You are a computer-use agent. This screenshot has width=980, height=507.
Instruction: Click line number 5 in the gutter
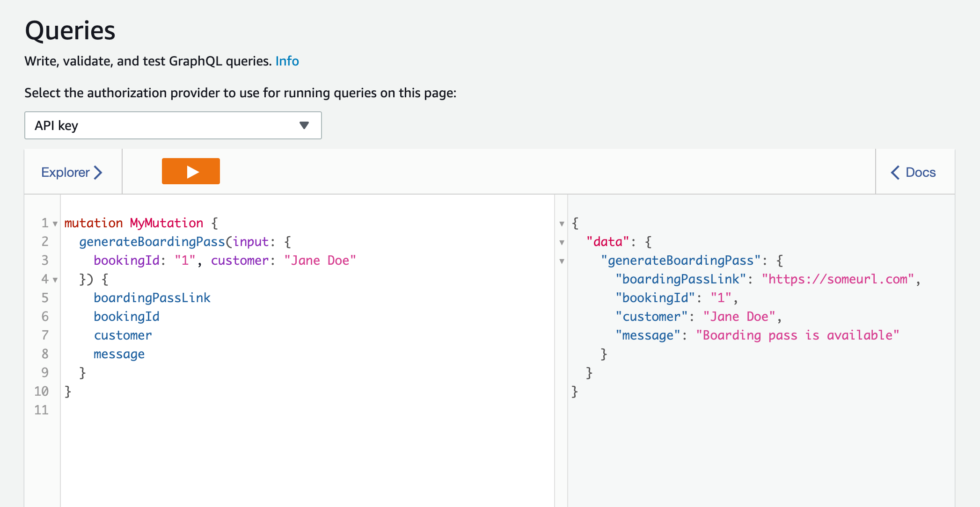click(45, 298)
